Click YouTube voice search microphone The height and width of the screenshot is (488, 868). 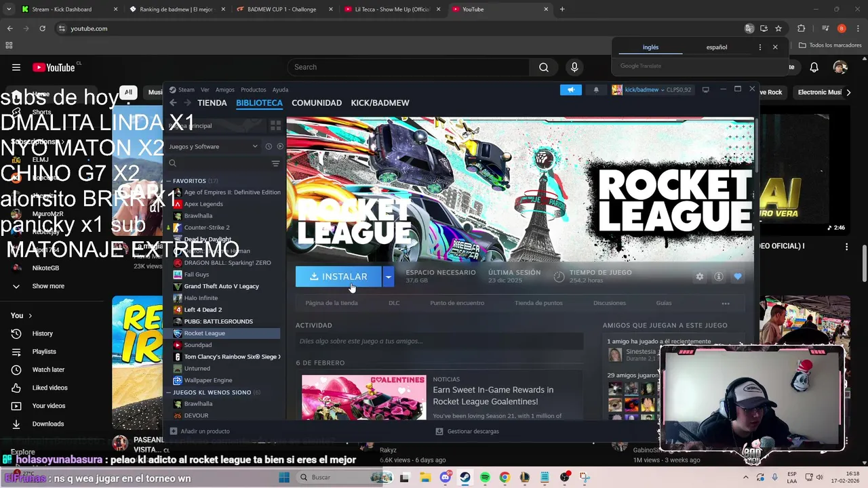click(x=574, y=67)
